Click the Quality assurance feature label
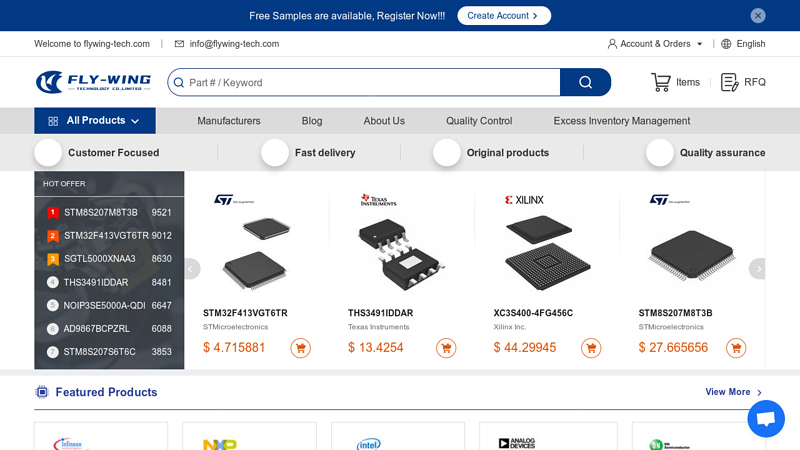Screen dimensions: 800x450 click(722, 153)
